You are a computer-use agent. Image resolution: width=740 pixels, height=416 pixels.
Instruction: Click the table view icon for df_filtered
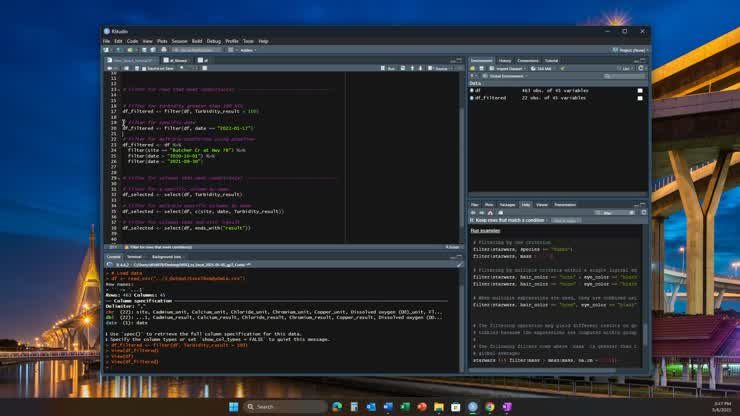640,98
